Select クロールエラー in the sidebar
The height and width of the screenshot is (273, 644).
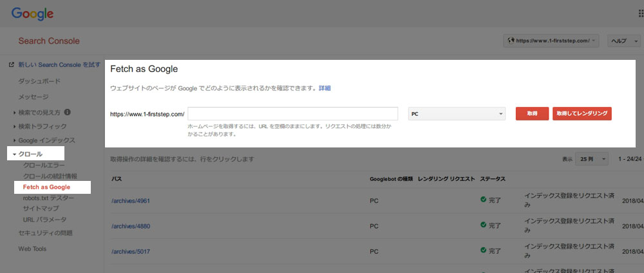click(x=44, y=165)
